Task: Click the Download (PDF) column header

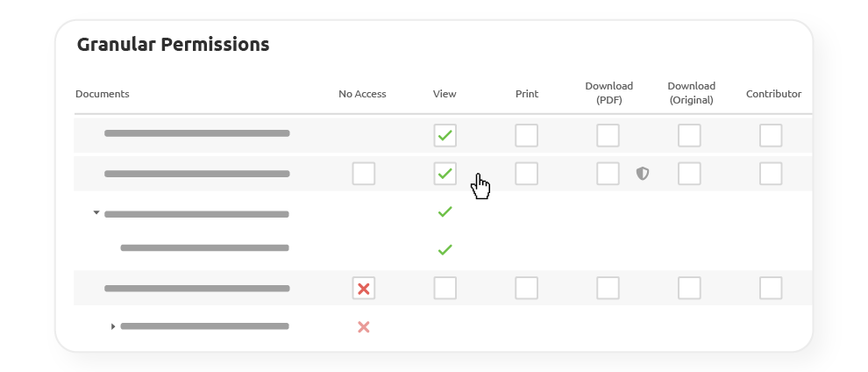Action: coord(608,93)
